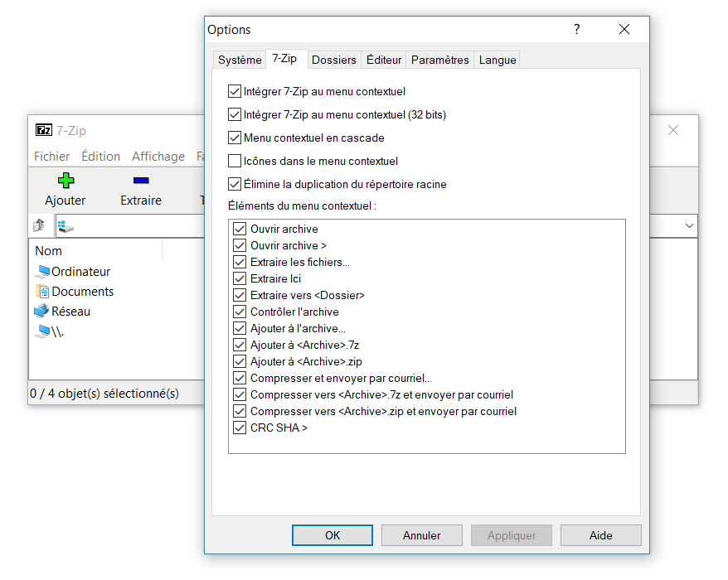Disable Menu contextuel en cascade
This screenshot has height=580, width=728.
coord(235,138)
